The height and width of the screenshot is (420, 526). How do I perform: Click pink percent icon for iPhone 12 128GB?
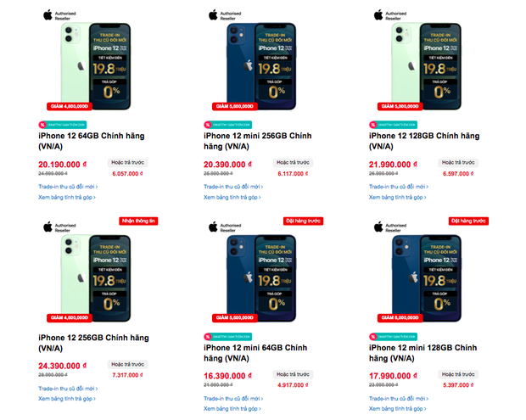tap(373, 124)
